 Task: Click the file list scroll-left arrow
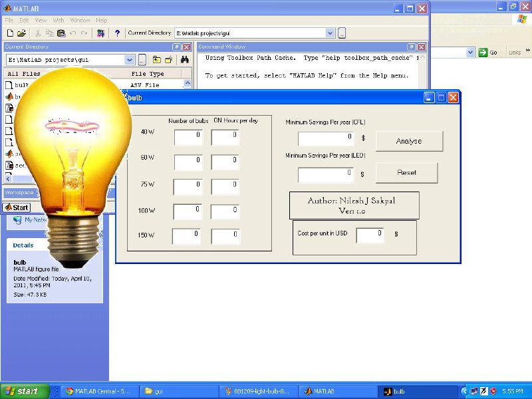(8, 178)
